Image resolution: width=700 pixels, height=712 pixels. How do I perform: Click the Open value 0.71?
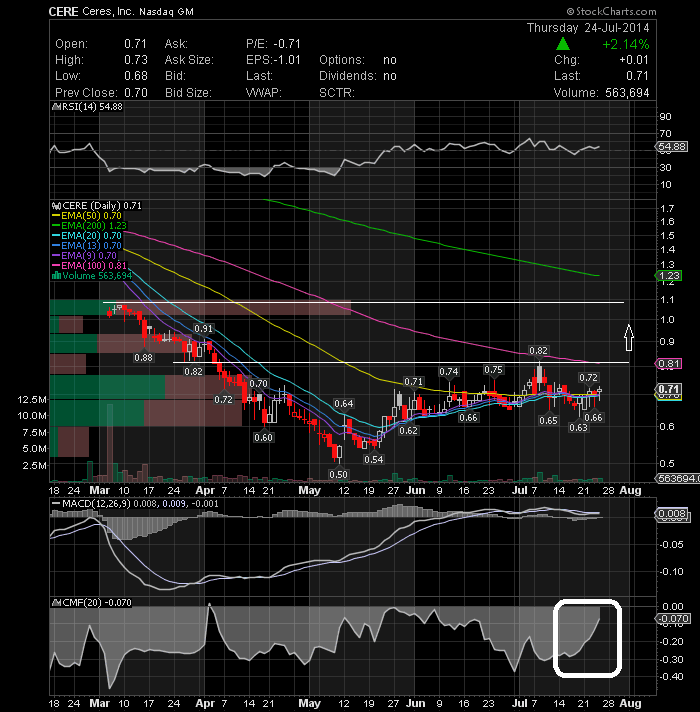[135, 44]
